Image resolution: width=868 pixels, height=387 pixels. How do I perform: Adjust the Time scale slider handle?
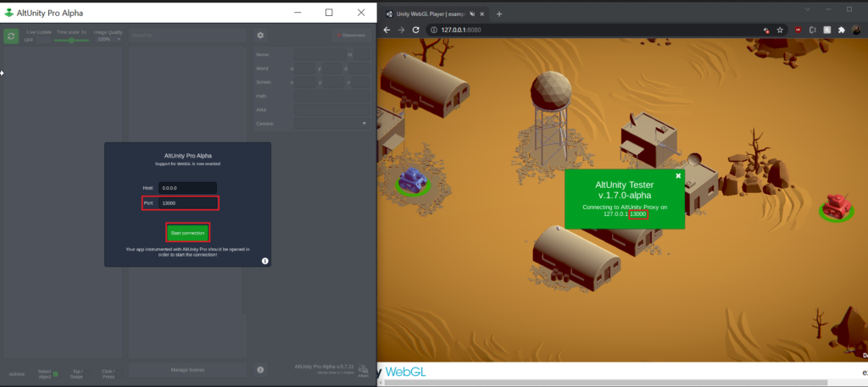(71, 41)
